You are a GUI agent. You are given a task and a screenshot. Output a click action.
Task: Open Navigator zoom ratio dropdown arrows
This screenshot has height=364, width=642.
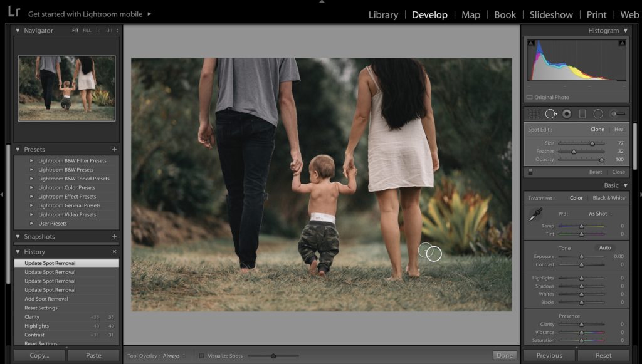pyautogui.click(x=117, y=30)
